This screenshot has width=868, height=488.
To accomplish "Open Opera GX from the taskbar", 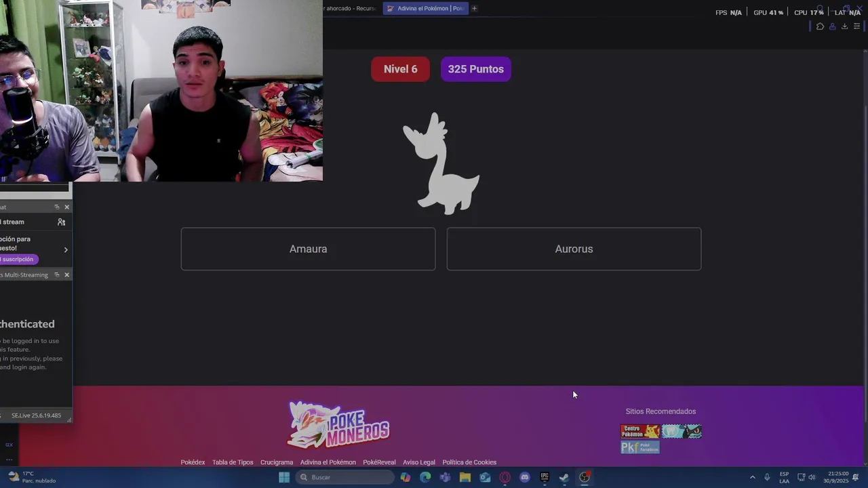I will coord(505,477).
